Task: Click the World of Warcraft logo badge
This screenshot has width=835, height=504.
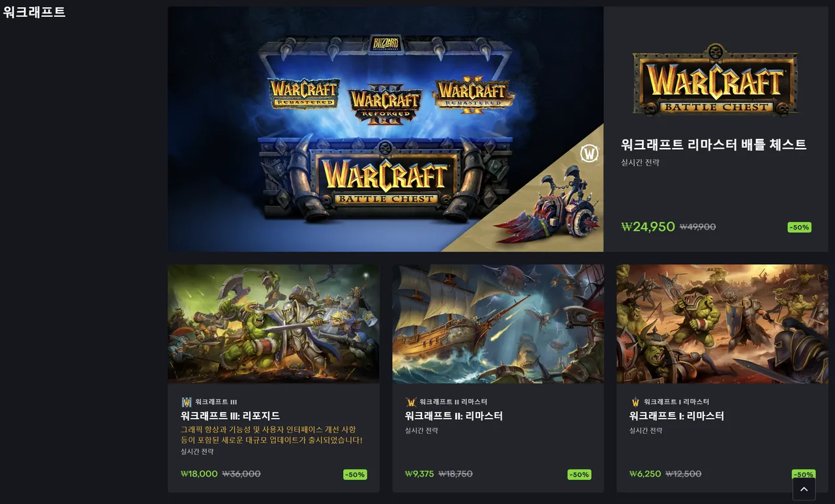Action: [x=589, y=154]
